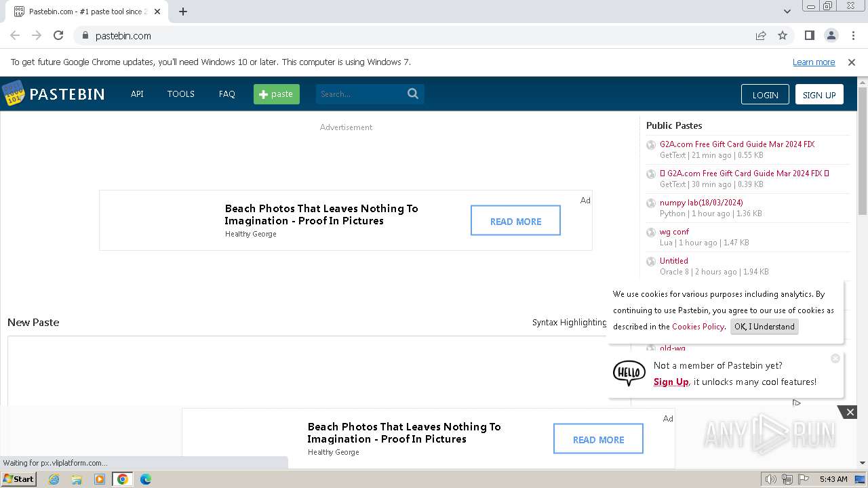
Task: Click globe icon beside wg conf paste
Action: pyautogui.click(x=651, y=232)
